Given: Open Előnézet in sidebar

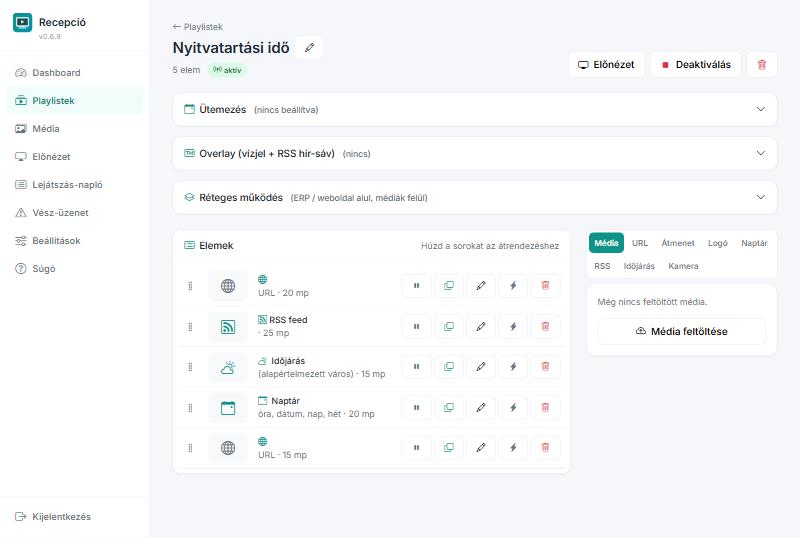Looking at the screenshot, I should [74, 157].
